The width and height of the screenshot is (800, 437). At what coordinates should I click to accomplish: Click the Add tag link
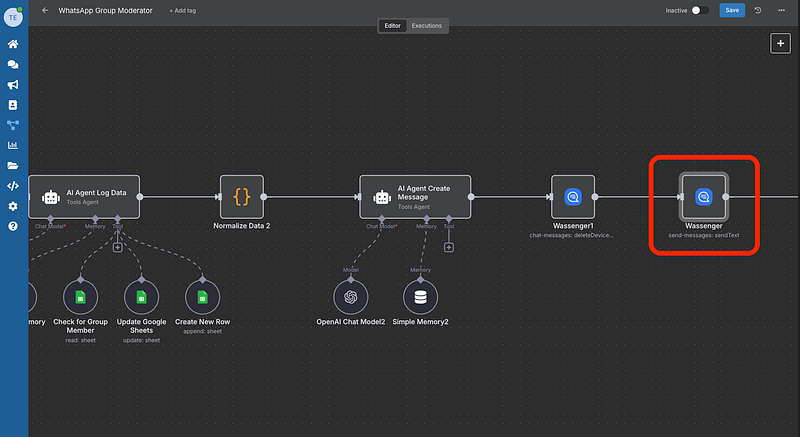coord(185,10)
